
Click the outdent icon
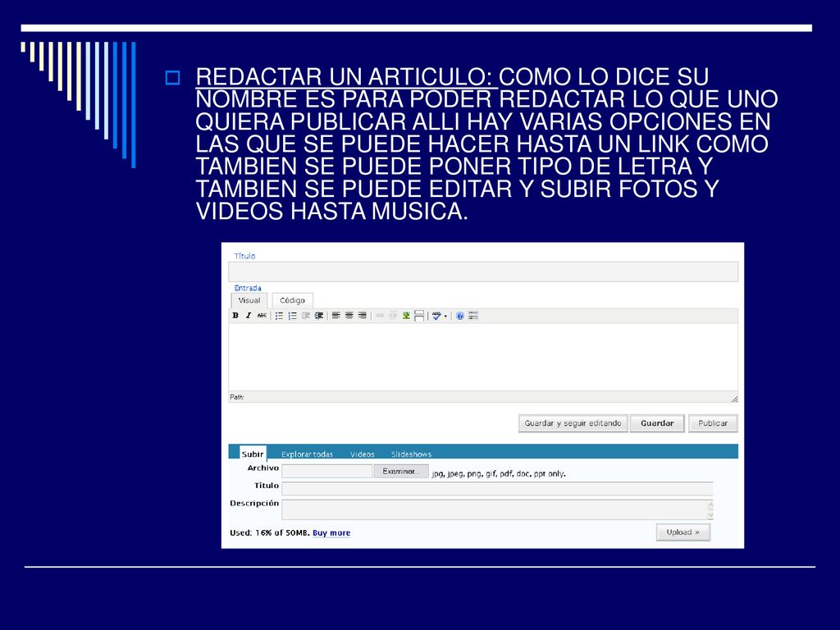(x=306, y=316)
